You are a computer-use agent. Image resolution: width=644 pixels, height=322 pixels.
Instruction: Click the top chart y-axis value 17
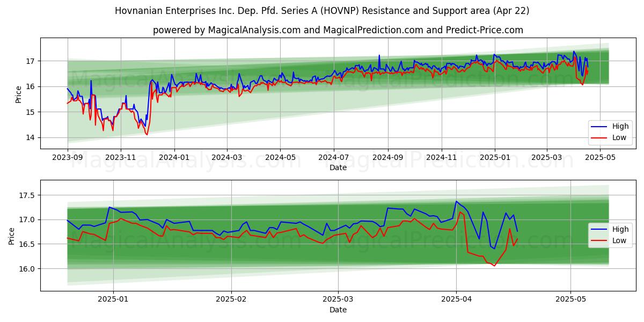[x=32, y=61]
